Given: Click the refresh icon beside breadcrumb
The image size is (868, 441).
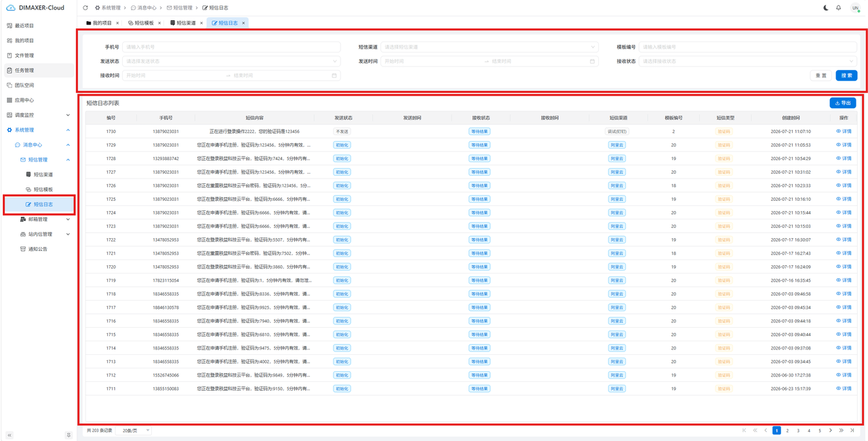Looking at the screenshot, I should 85,8.
